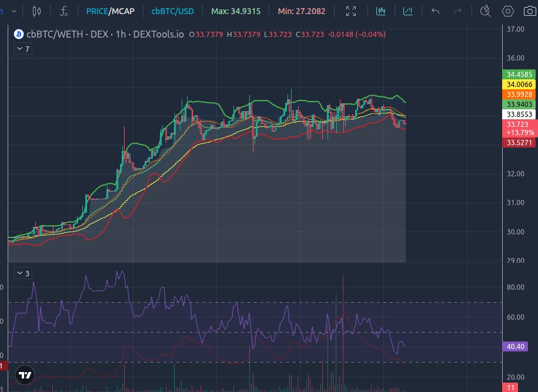Click the open value O33.7379
Image resolution: width=538 pixels, height=392 pixels.
pyautogui.click(x=206, y=34)
